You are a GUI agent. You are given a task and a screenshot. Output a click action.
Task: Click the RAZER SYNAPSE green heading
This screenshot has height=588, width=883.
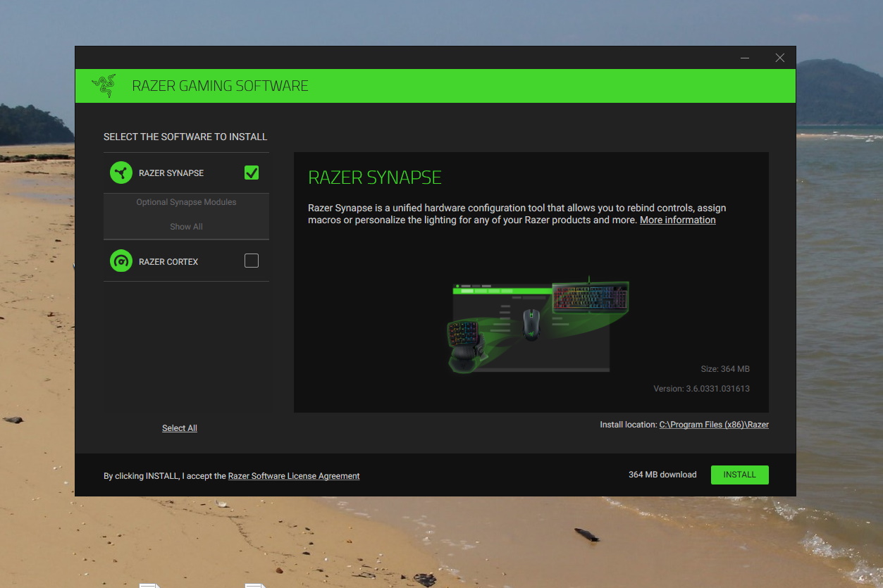tap(375, 177)
